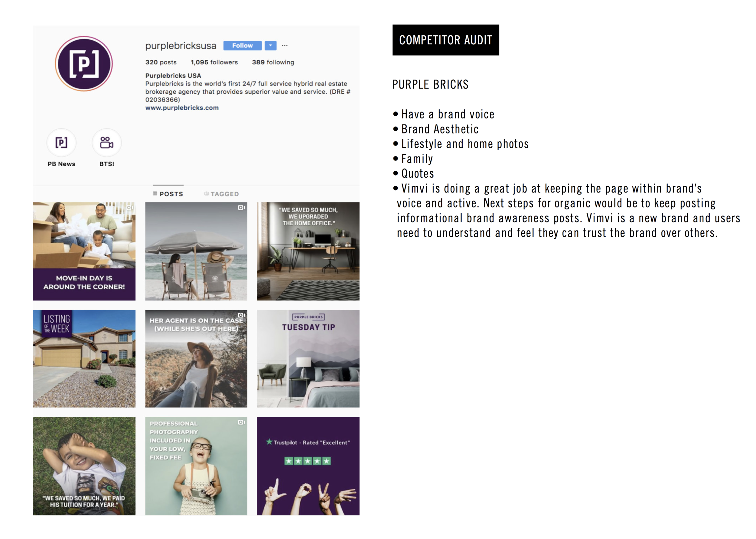Screen dimensions: 756x539
Task: Click the Trustpilot five-star rating graphic
Action: [x=308, y=461]
